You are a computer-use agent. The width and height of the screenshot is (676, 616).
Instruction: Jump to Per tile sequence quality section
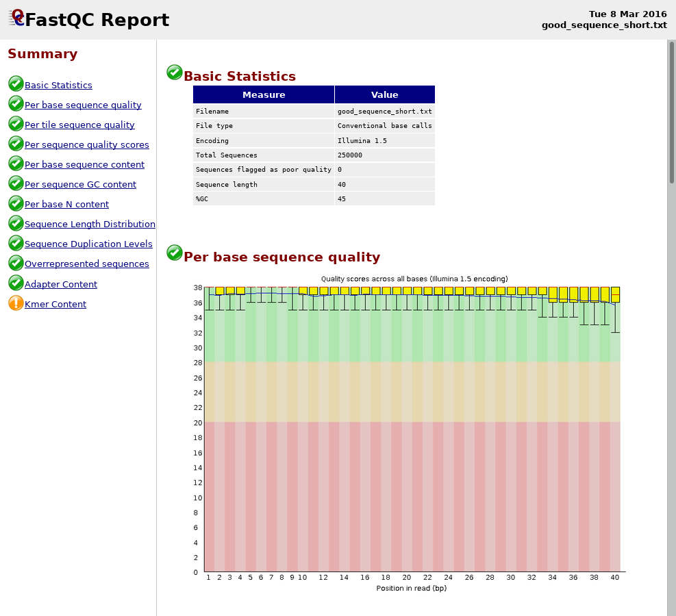click(79, 125)
